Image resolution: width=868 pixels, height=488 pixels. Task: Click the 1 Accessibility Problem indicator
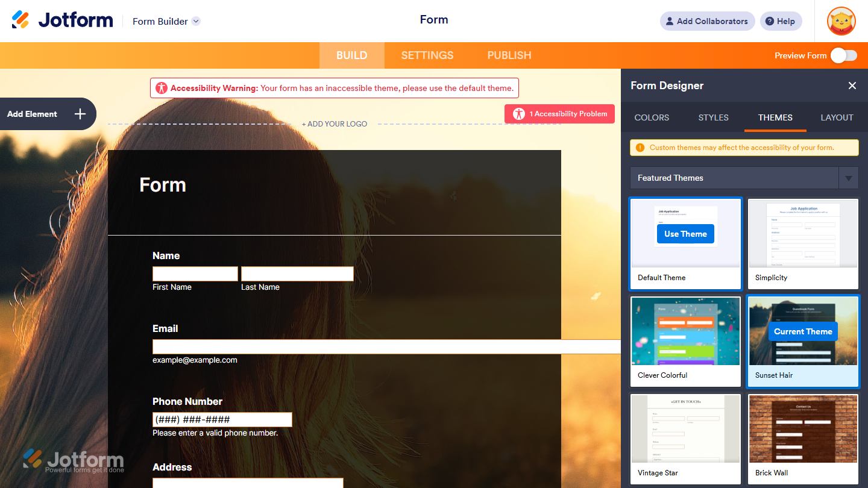(x=559, y=113)
